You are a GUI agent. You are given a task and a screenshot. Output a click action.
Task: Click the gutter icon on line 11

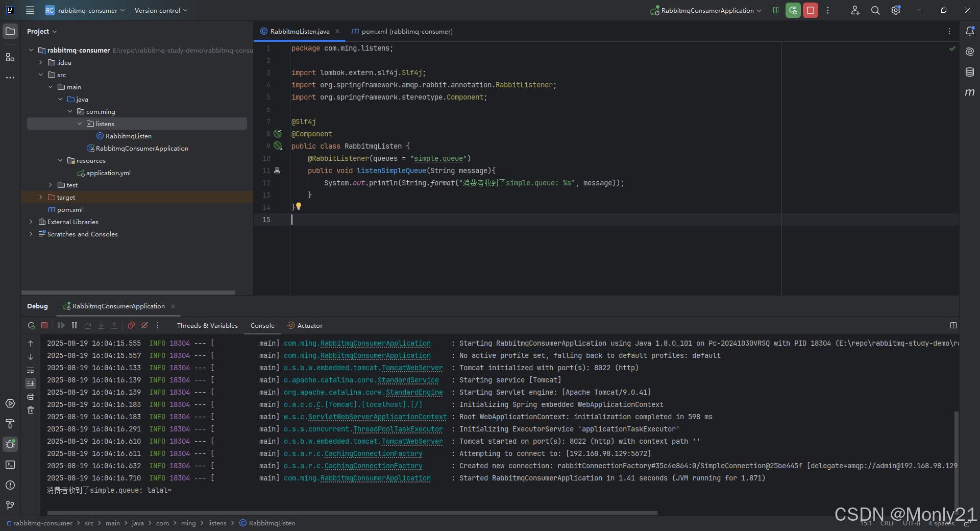pos(277,171)
